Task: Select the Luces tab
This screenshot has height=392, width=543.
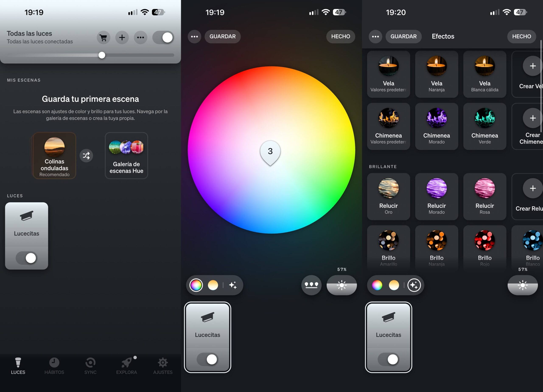Action: [18, 366]
